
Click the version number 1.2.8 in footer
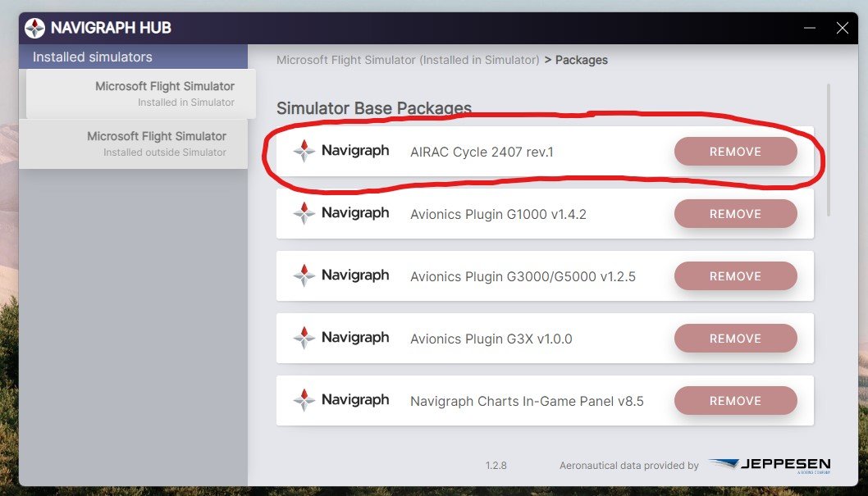pos(496,465)
